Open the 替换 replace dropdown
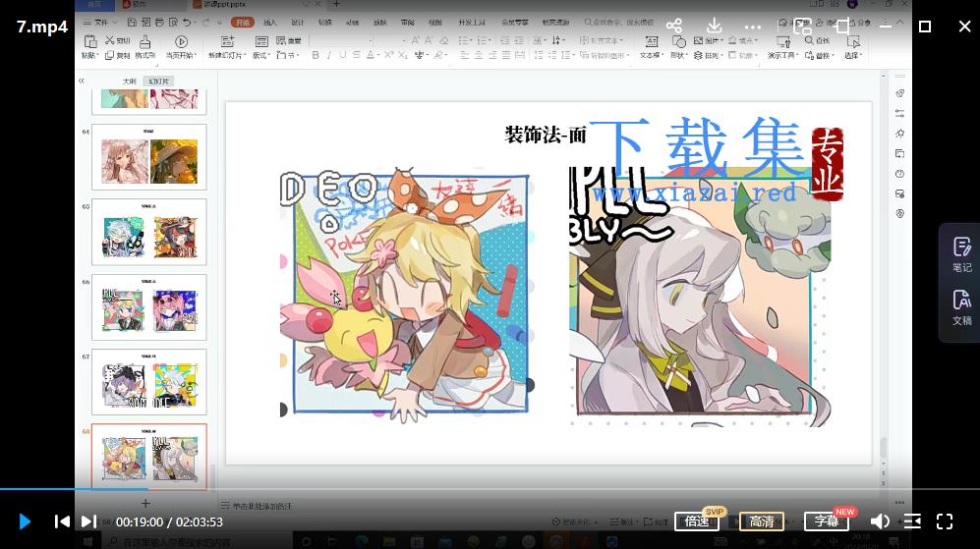The image size is (980, 549). (x=819, y=56)
